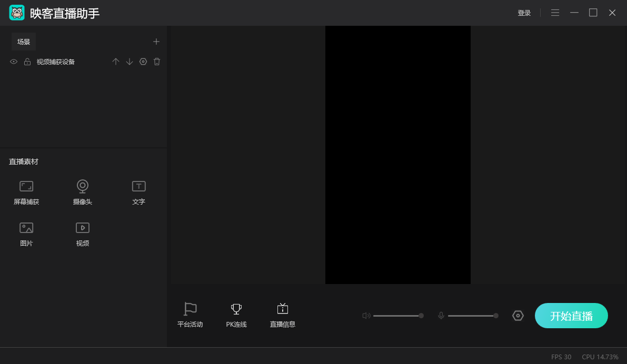Viewport: 627px width, 364px height.
Task: Insert a 文字 text source
Action: coord(138,192)
